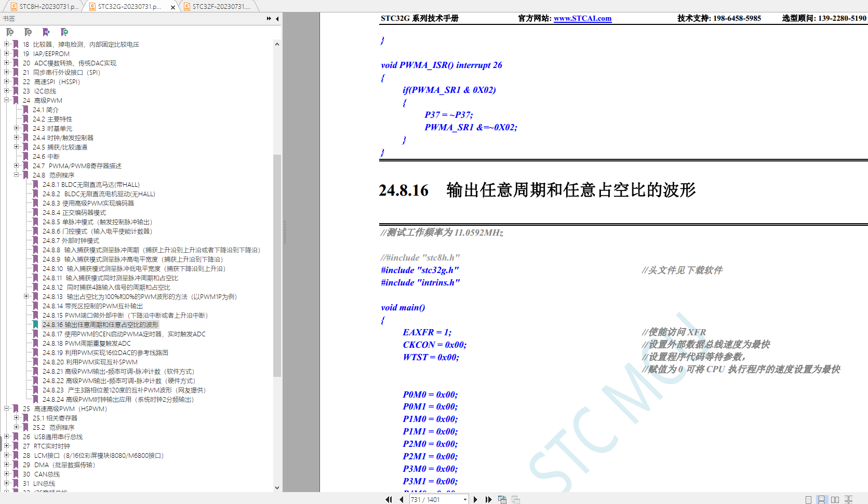Select continuous facing pages view mode
Screen dimensions: 868x504
848,499
